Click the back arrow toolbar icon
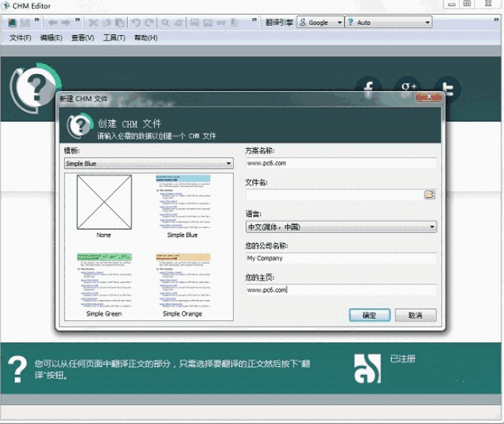The width and height of the screenshot is (504, 424). [53, 23]
